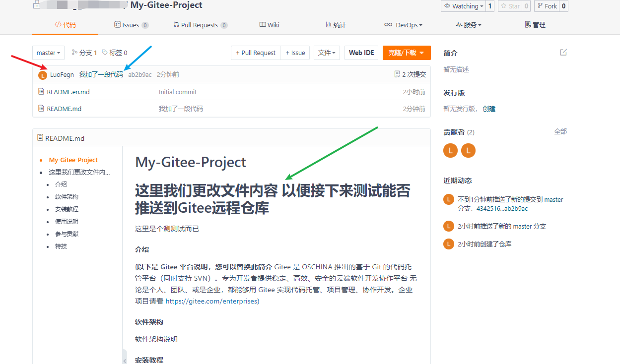This screenshot has width=620, height=364.
Task: Open the README.md file in list
Action: (64, 109)
